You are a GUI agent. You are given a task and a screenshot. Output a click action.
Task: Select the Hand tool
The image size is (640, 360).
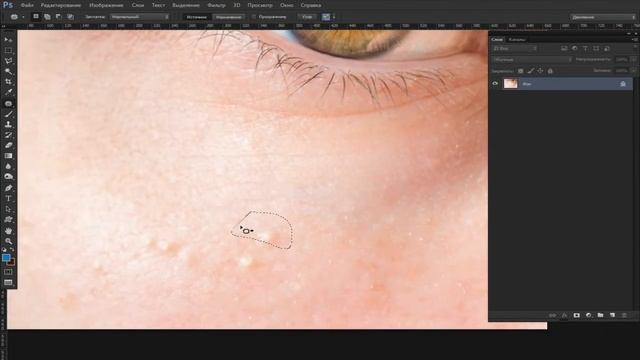[x=8, y=231]
